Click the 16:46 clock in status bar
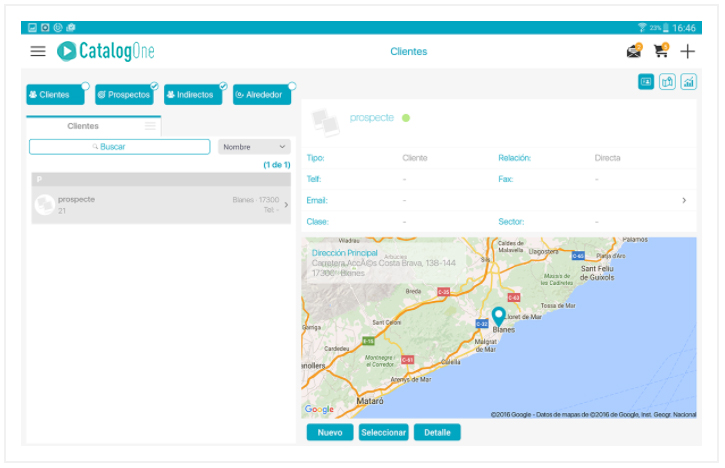 684,28
